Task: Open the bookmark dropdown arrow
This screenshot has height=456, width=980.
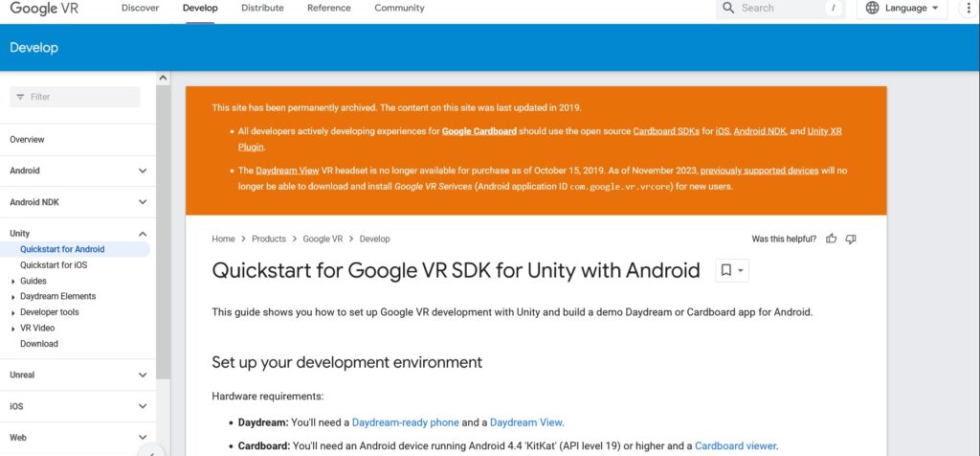Action: click(741, 271)
